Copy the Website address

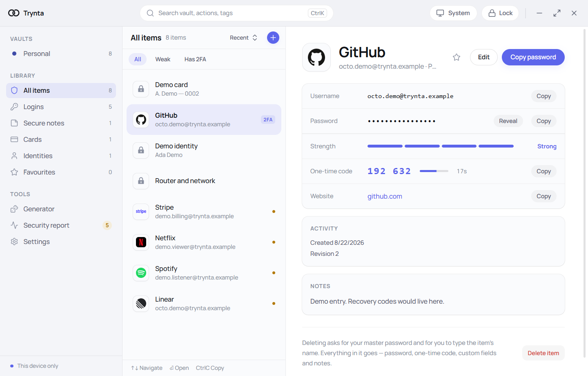(544, 196)
